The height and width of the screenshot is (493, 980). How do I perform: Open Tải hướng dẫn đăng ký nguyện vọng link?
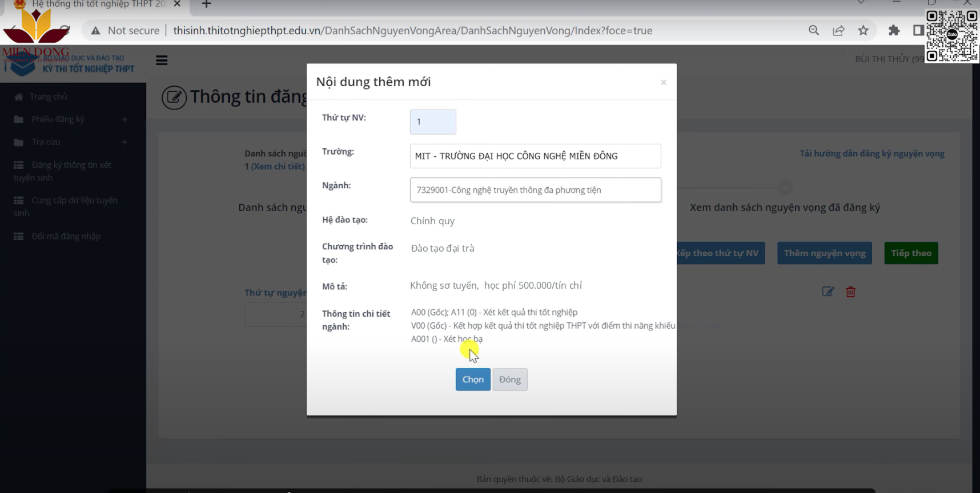pyautogui.click(x=871, y=153)
